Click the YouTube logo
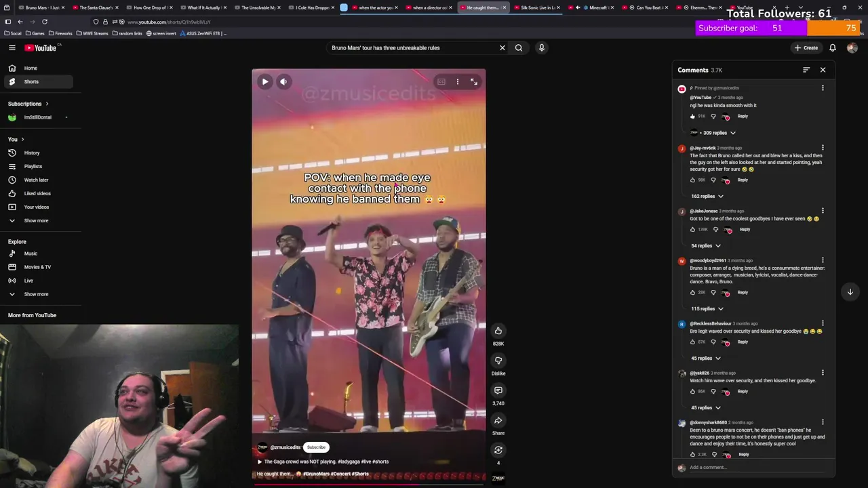868x488 pixels. click(42, 47)
